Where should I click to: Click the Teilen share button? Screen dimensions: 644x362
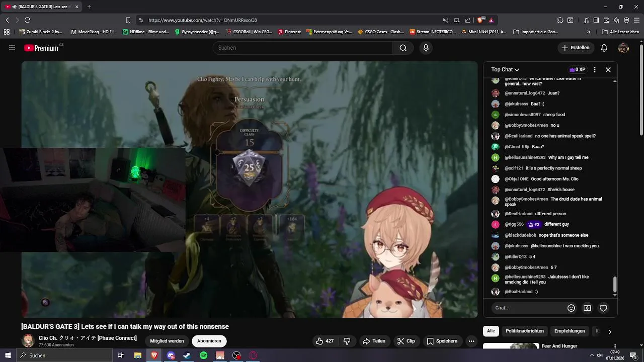374,341
